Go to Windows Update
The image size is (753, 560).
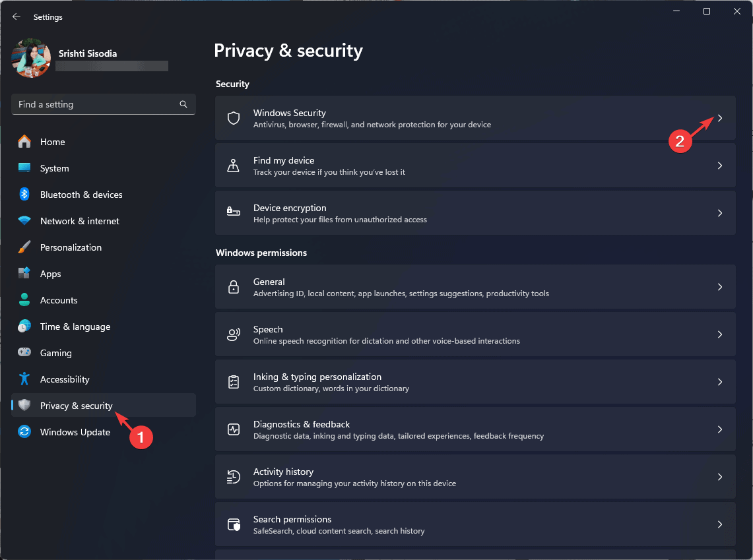103,432
